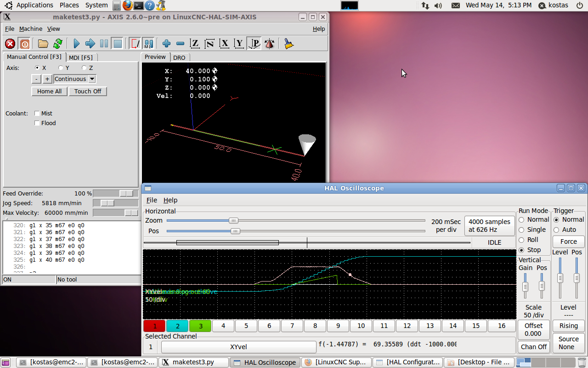Enable Mist coolant checkbox

point(37,113)
